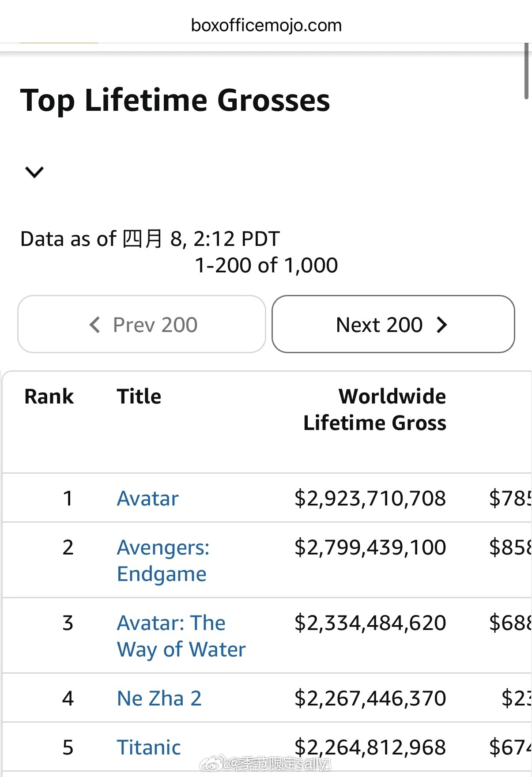Click the 1-200 of 1,000 pagination text
532x777 pixels.
pyautogui.click(x=266, y=265)
